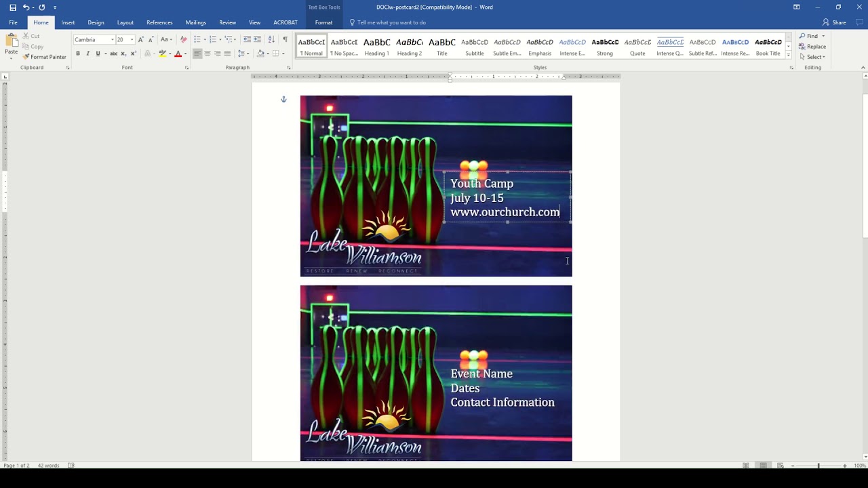Insert a bulleted list
Screen dimensions: 868x488
[x=197, y=40]
